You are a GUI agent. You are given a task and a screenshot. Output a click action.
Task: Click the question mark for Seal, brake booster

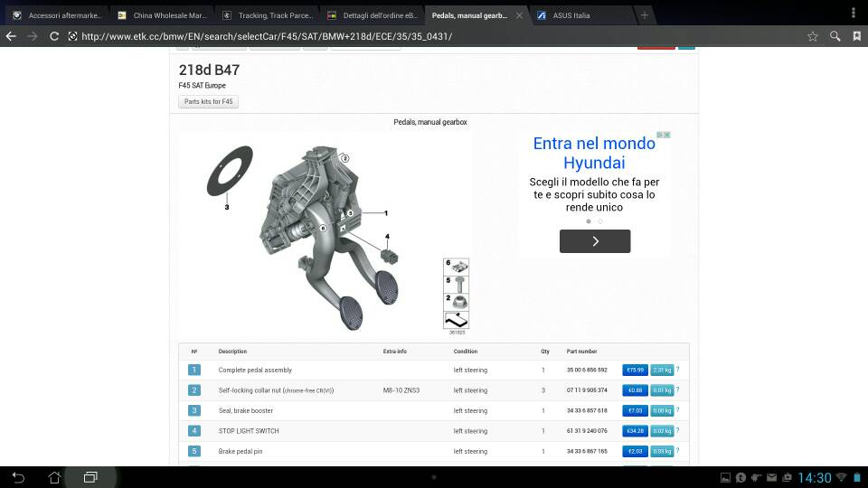677,410
